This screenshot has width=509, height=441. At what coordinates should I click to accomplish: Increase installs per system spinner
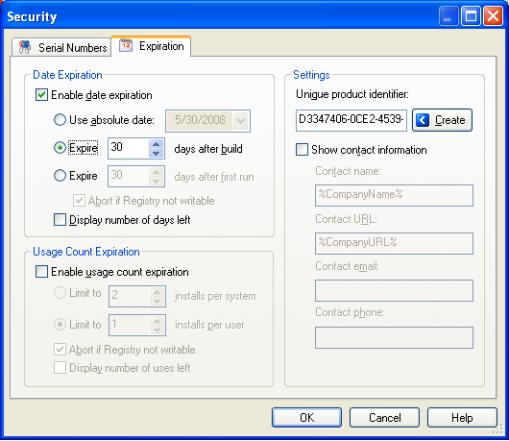(x=157, y=291)
